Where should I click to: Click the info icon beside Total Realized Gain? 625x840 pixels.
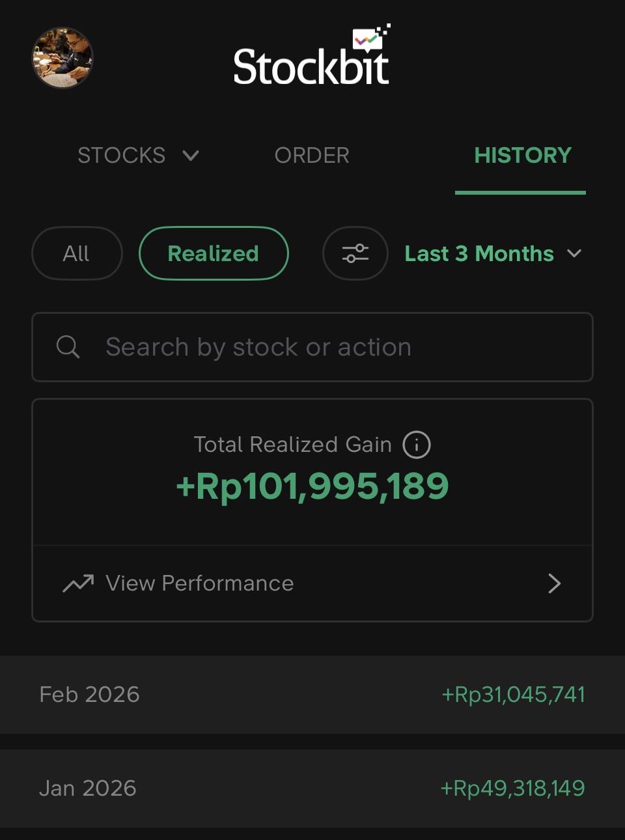point(417,445)
